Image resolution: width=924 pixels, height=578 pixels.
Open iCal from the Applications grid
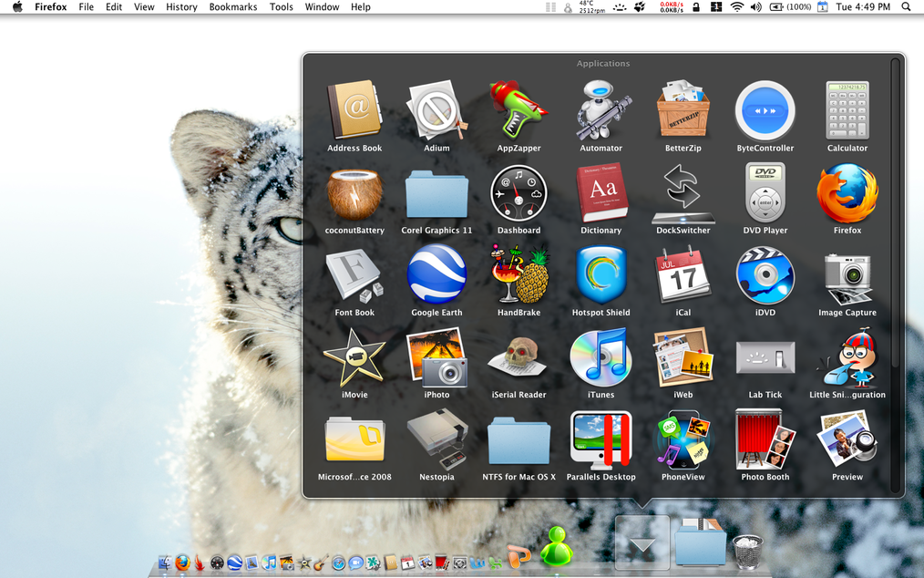pos(683,274)
